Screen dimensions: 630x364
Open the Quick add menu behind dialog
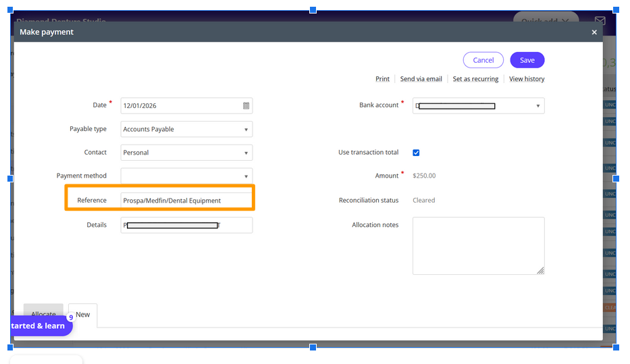click(546, 18)
